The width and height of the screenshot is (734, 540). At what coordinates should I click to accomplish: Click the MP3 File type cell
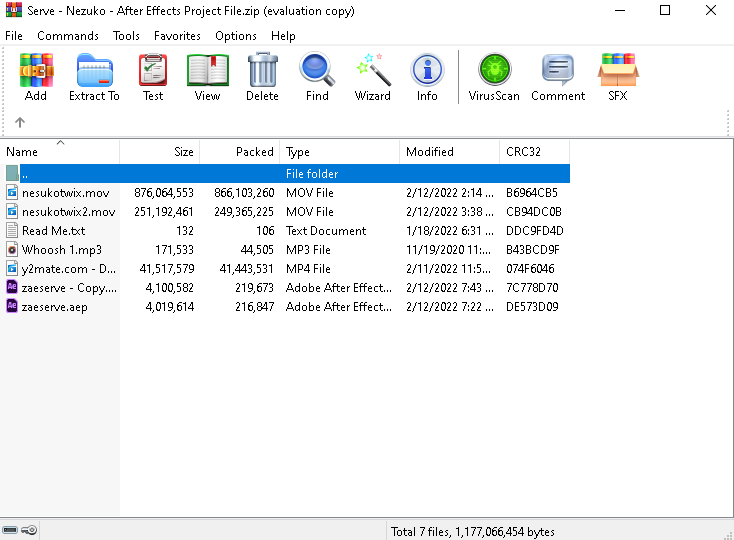[308, 250]
